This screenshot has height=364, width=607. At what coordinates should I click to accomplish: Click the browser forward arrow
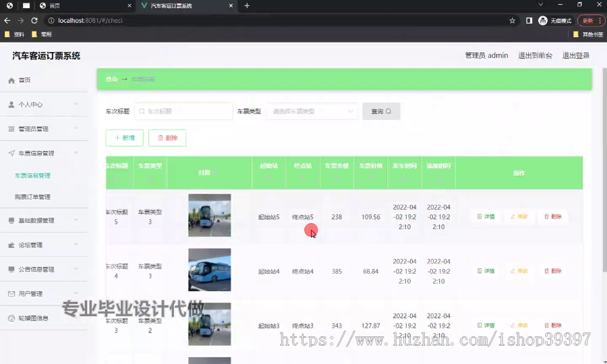click(20, 20)
